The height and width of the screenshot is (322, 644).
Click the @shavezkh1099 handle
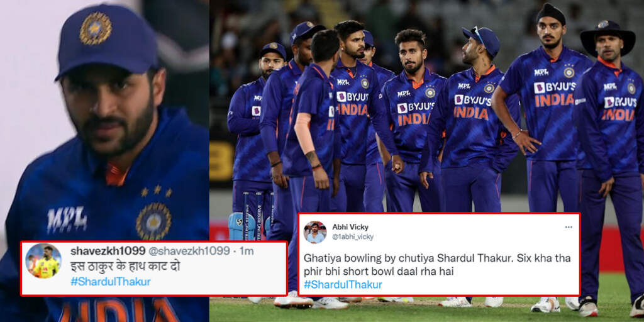(189, 251)
